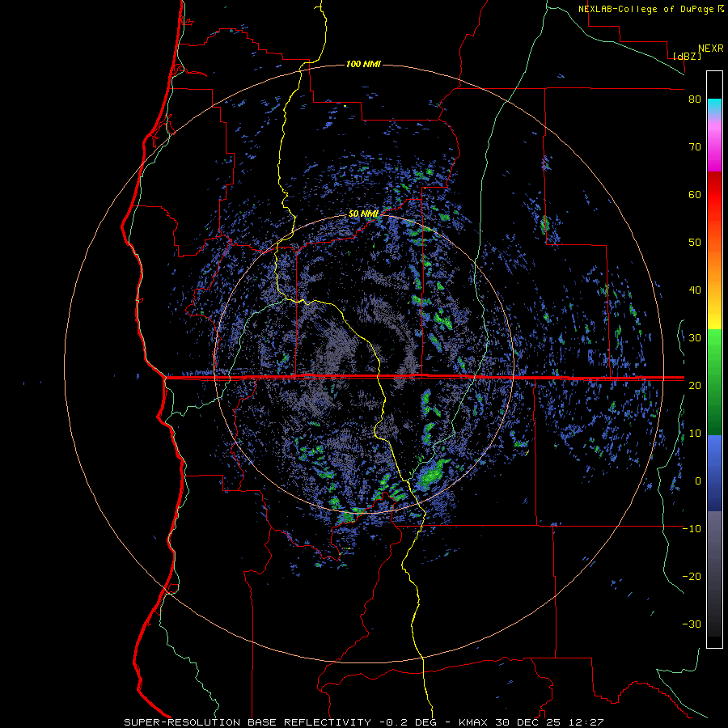Click the 50 value on the dBZ scale

695,243
